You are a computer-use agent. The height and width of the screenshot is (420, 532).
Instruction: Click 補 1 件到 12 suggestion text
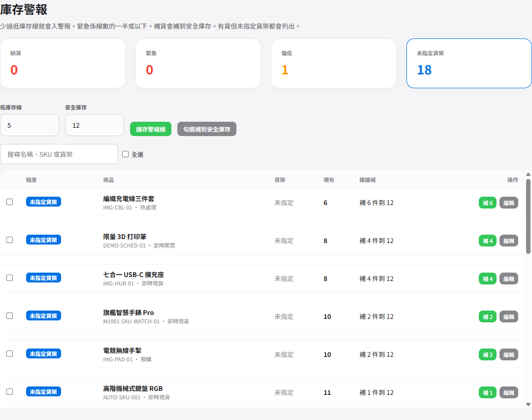tap(377, 393)
